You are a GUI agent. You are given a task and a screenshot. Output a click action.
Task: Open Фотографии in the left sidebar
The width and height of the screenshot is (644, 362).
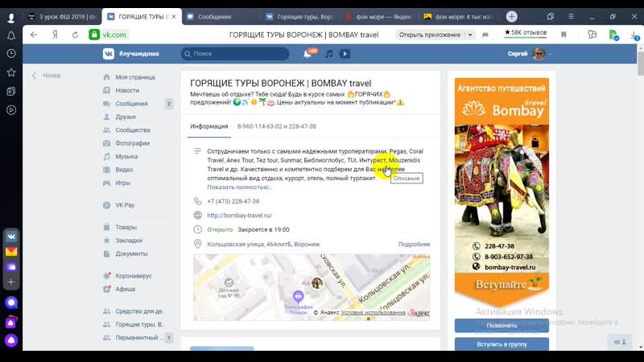(x=132, y=143)
